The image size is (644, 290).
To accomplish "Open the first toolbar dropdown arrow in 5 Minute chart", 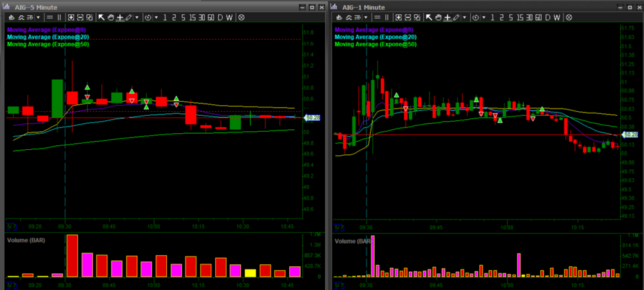I will coord(38,17).
